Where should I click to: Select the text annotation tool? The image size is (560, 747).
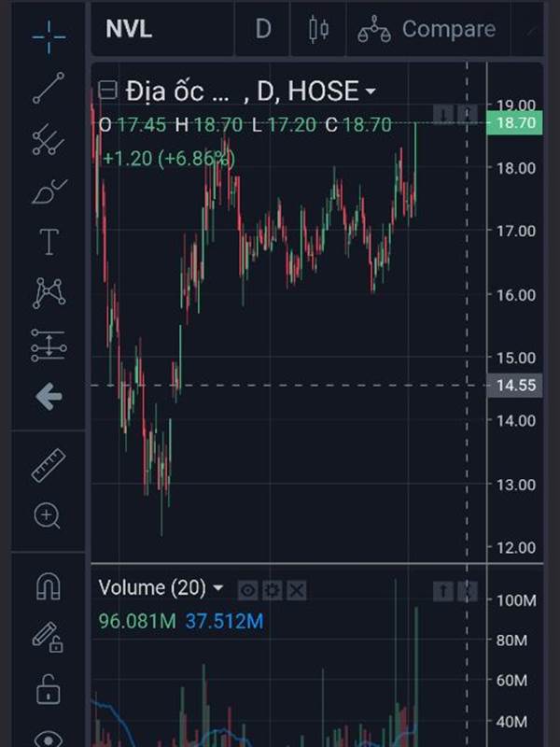49,242
